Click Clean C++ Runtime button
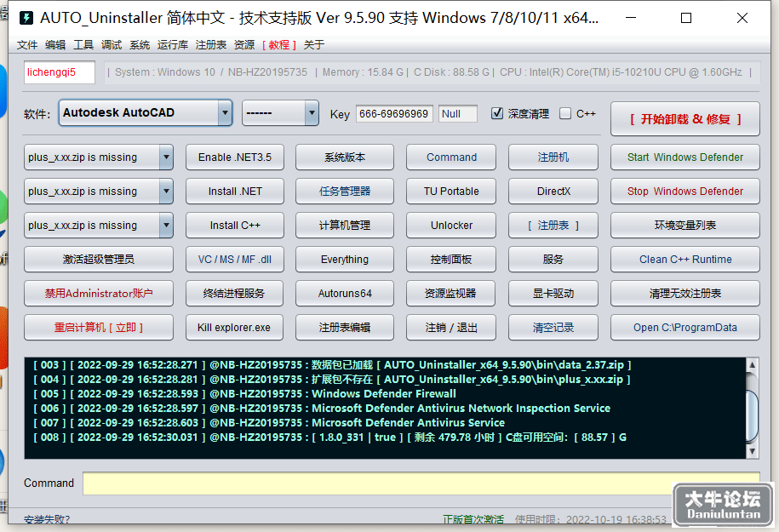The width and height of the screenshot is (779, 532). (685, 260)
